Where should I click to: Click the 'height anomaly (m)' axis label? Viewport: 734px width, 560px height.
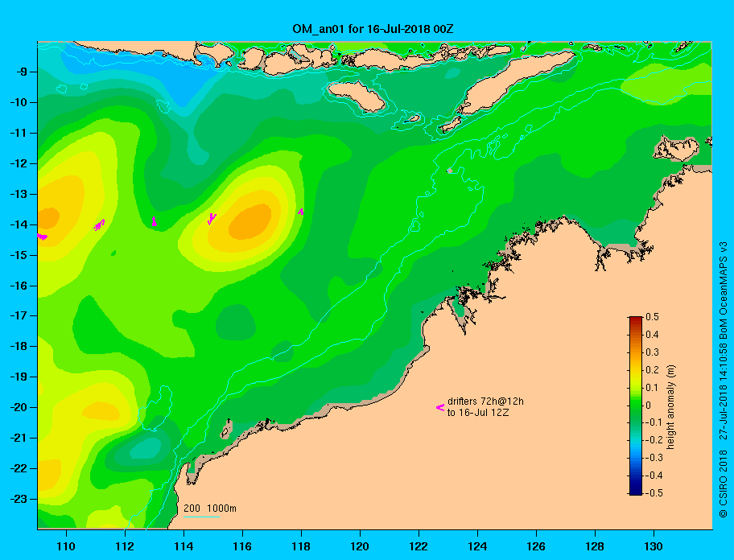pyautogui.click(x=670, y=406)
